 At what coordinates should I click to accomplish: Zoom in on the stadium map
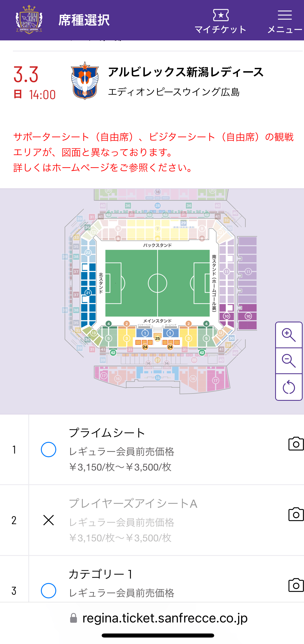tap(289, 335)
